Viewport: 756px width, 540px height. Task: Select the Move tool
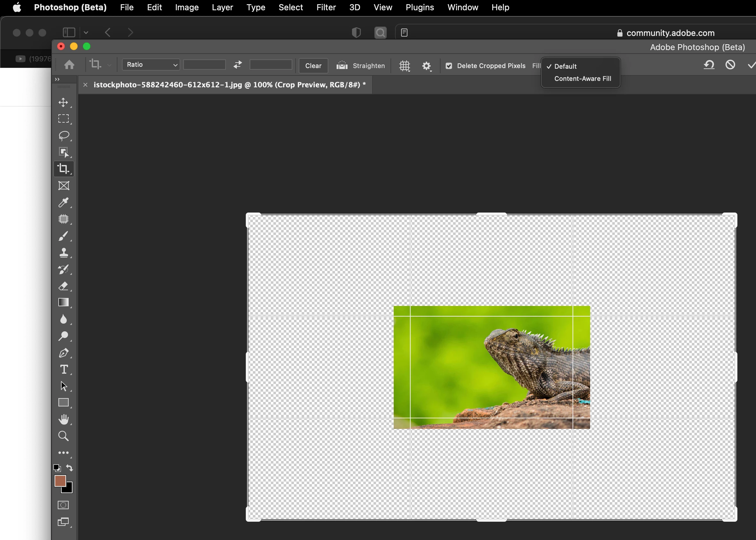(63, 102)
